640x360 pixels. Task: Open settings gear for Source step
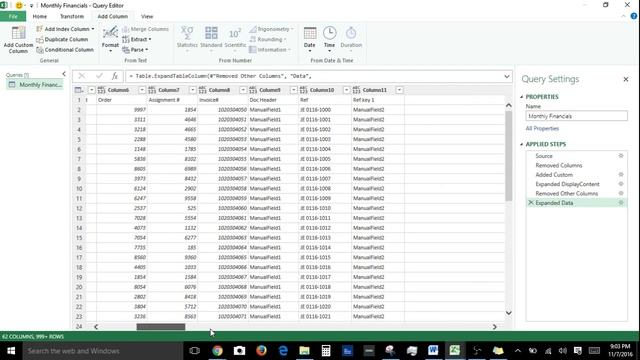point(621,156)
